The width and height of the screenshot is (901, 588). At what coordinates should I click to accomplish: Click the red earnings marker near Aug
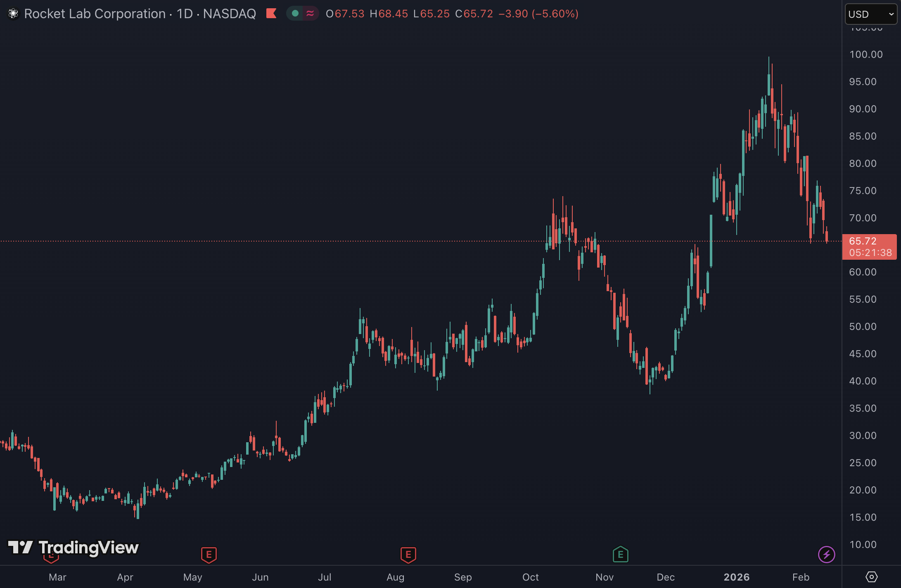click(x=408, y=555)
